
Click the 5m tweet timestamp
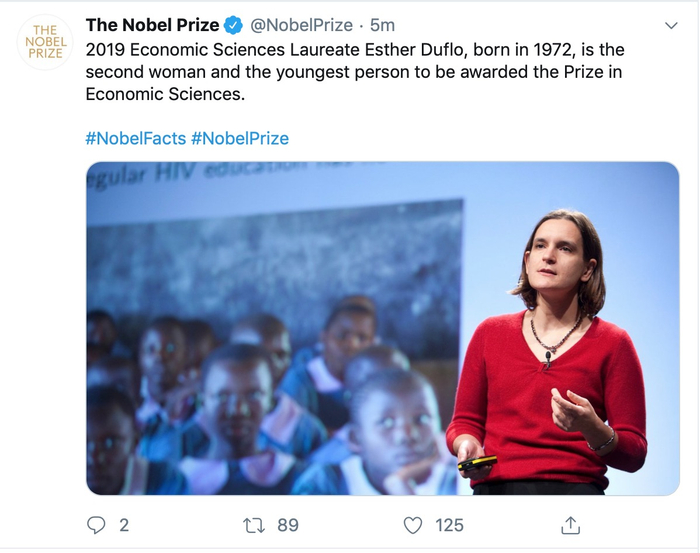[383, 26]
